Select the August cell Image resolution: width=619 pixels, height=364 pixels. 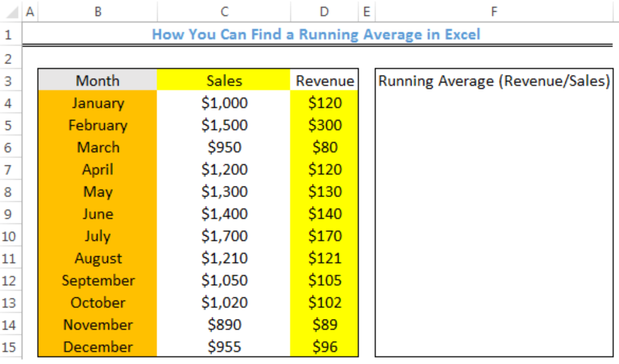pyautogui.click(x=97, y=258)
